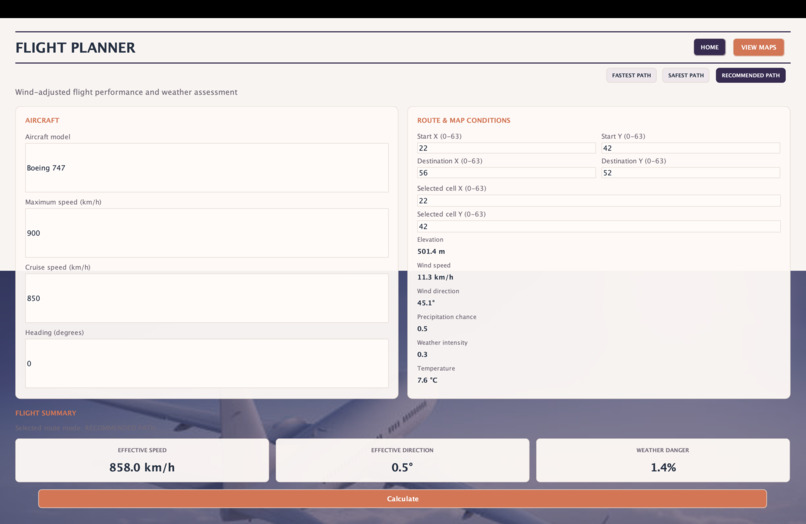Image resolution: width=806 pixels, height=524 pixels.
Task: Select the Wind speed value 11.3 km/h
Action: [435, 277]
